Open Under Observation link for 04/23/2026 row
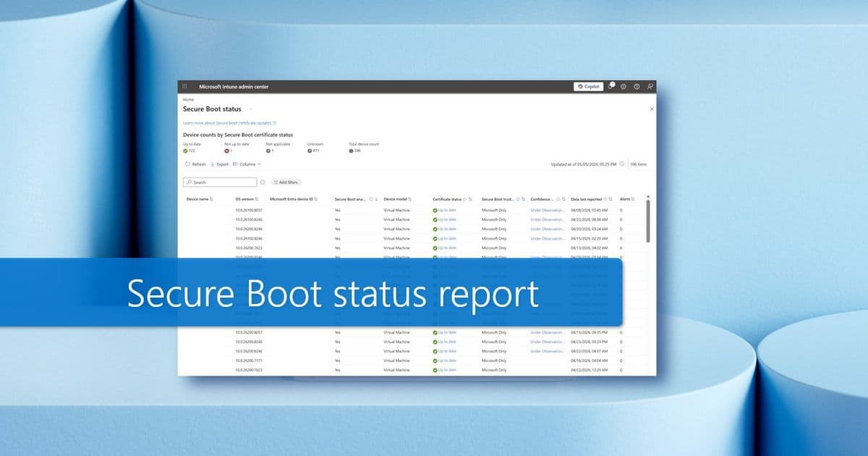The height and width of the screenshot is (456, 868). (546, 342)
